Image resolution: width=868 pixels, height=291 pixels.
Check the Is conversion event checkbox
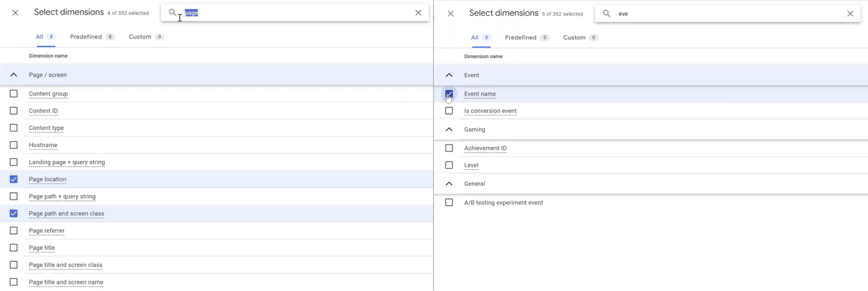[x=449, y=111]
